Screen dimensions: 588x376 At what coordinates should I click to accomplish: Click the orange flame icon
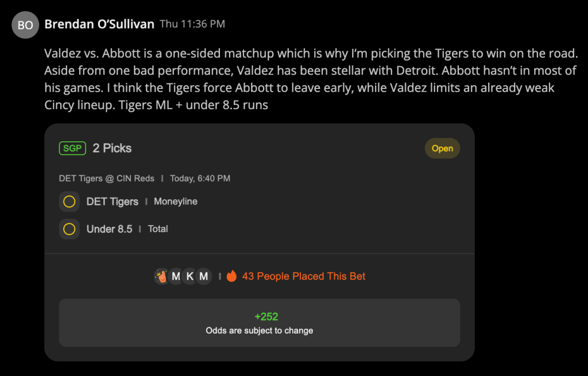click(232, 276)
